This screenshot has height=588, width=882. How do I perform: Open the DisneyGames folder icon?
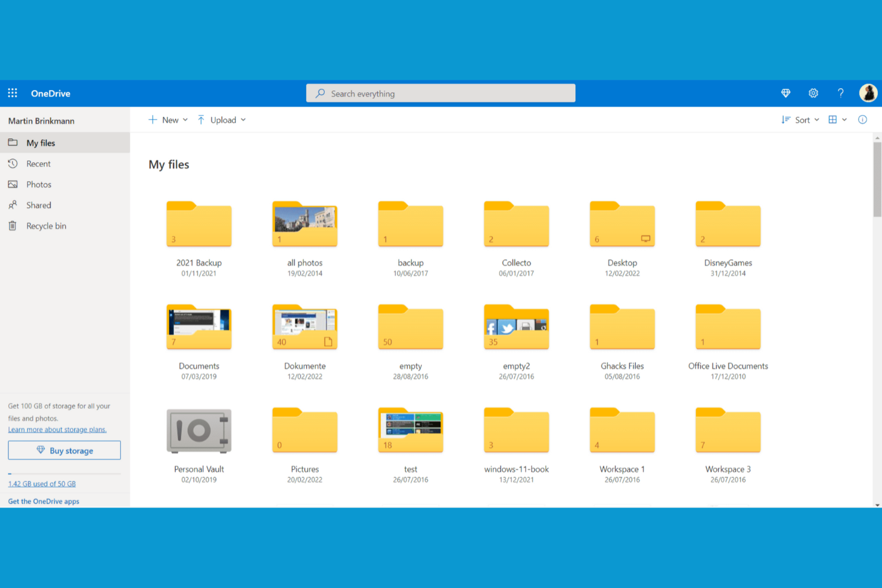[728, 224]
